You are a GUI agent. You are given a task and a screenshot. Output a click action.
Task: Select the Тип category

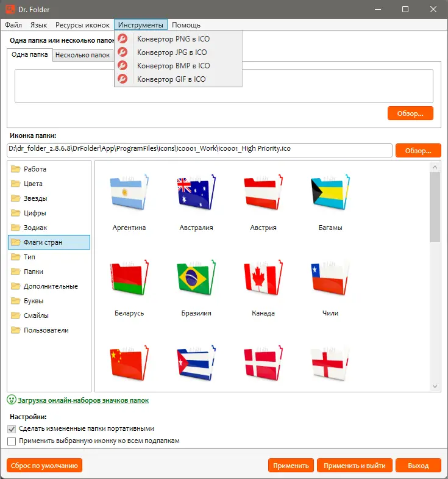(x=49, y=257)
